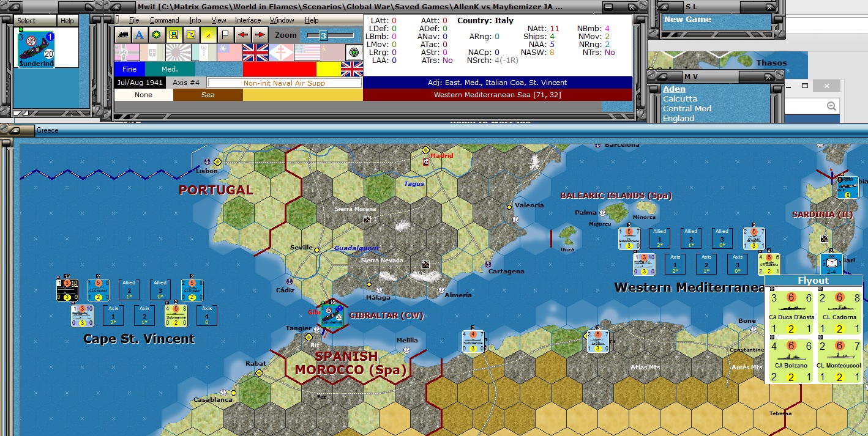This screenshot has height=436, width=868.
Task: Click the white flag toolbar icon
Action: pos(225,34)
